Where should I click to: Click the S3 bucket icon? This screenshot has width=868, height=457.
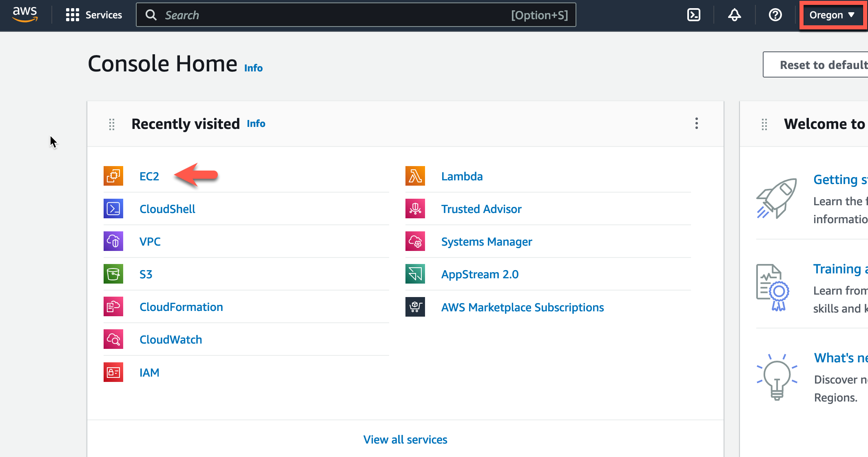[x=113, y=274]
